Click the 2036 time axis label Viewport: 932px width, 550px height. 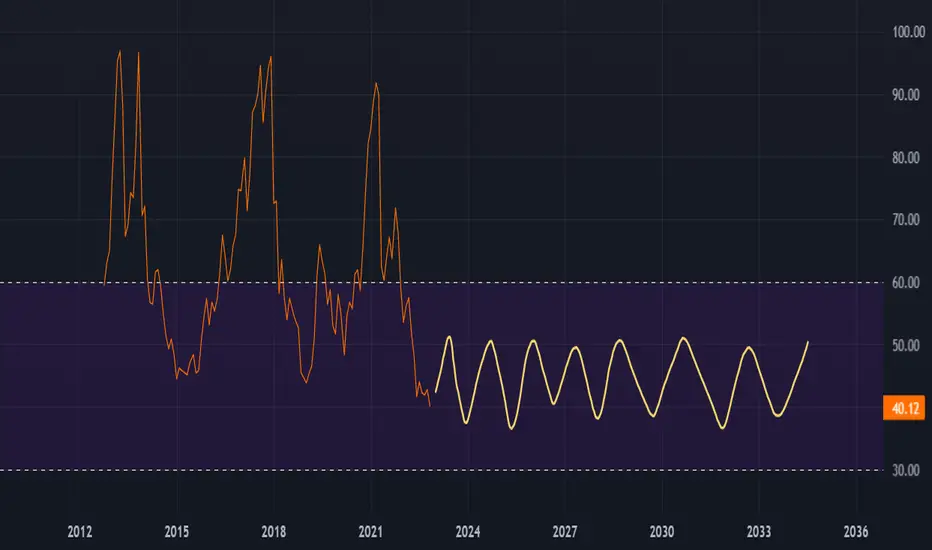[856, 532]
